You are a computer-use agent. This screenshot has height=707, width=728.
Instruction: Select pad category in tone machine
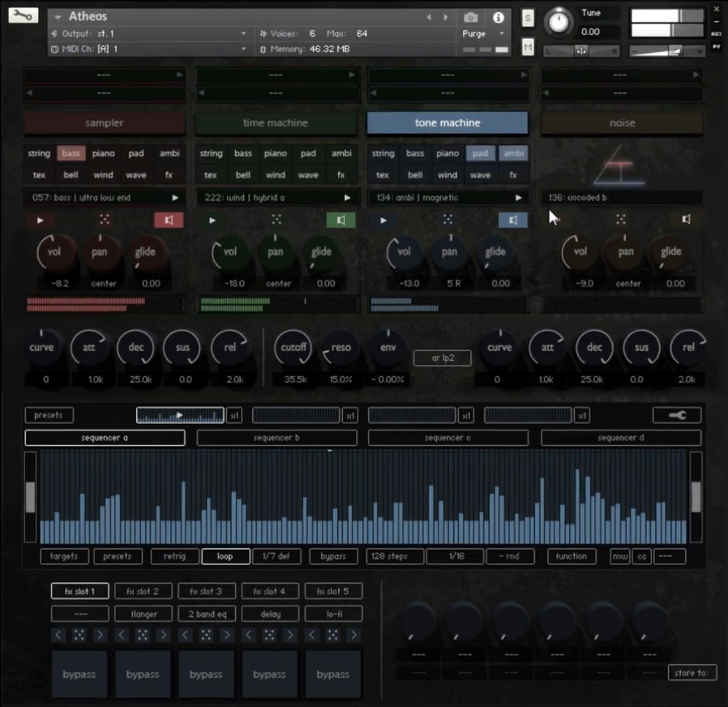click(480, 153)
